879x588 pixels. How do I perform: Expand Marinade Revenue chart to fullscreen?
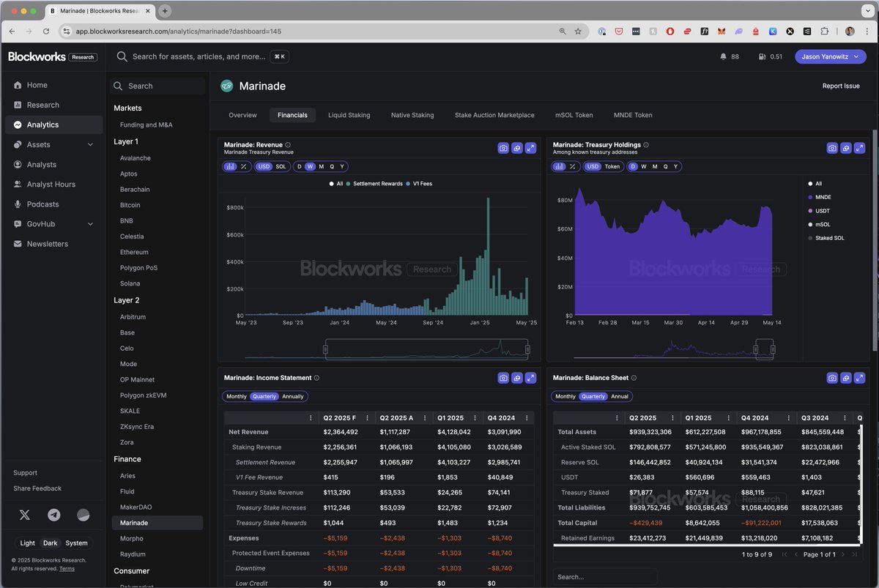(531, 148)
